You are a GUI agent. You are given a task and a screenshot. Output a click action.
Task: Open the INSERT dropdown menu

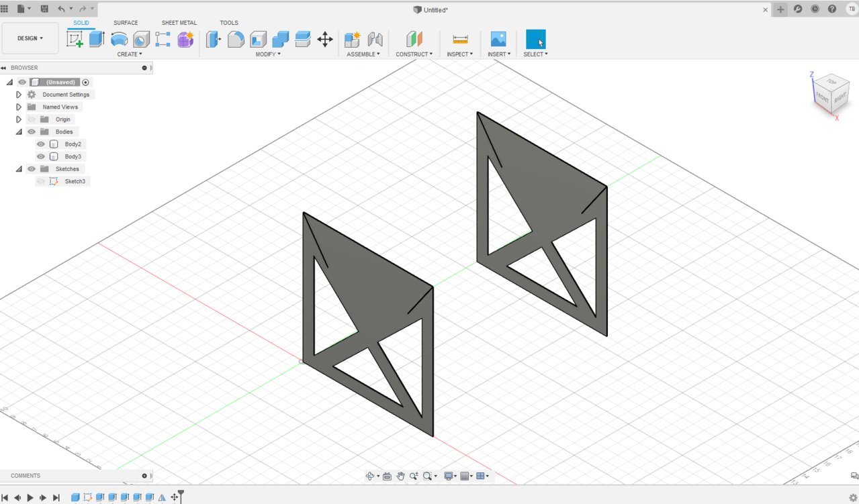499,54
